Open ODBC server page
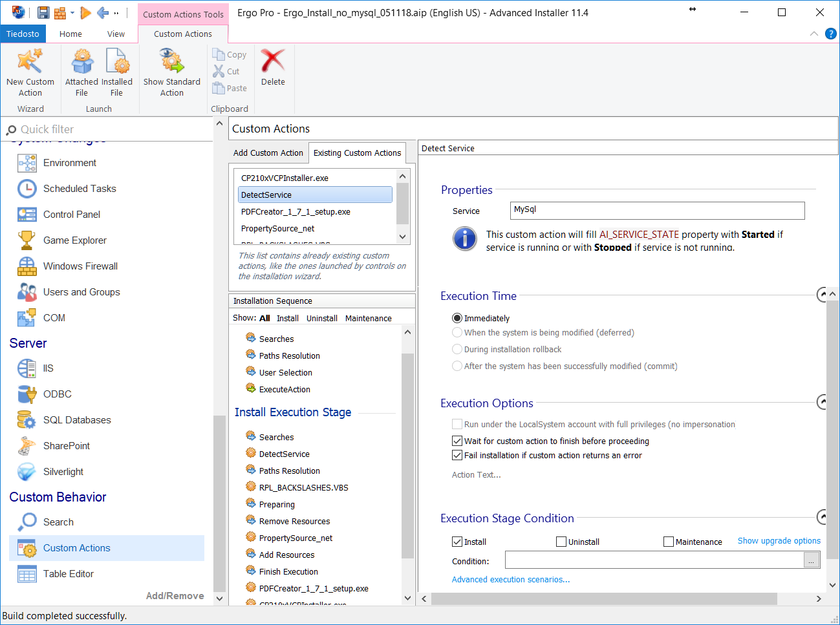840x625 pixels. tap(58, 394)
